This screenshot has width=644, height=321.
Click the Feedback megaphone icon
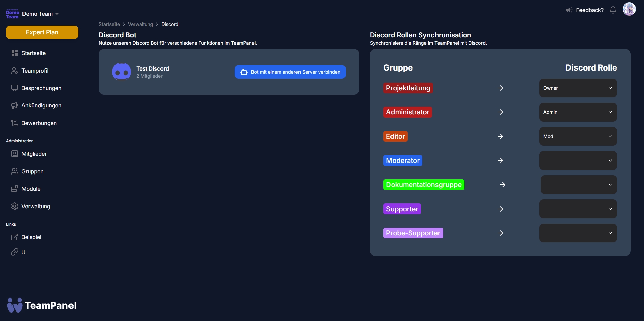(x=569, y=10)
